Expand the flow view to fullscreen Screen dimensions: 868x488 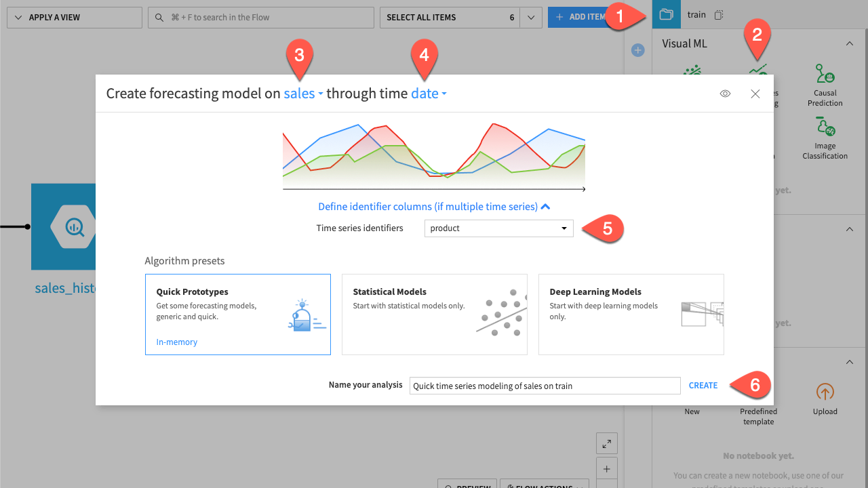(x=606, y=443)
